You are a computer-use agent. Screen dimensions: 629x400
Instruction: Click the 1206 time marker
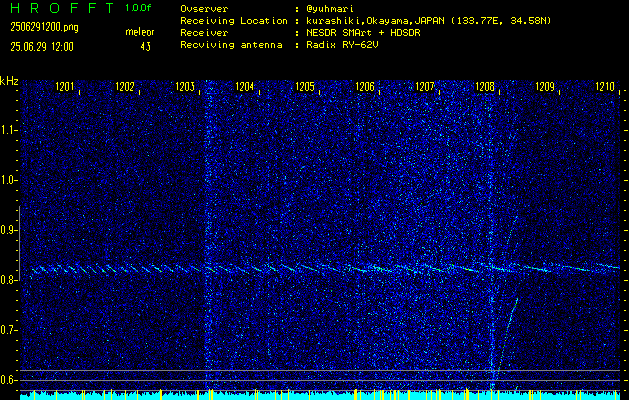pyautogui.click(x=365, y=87)
